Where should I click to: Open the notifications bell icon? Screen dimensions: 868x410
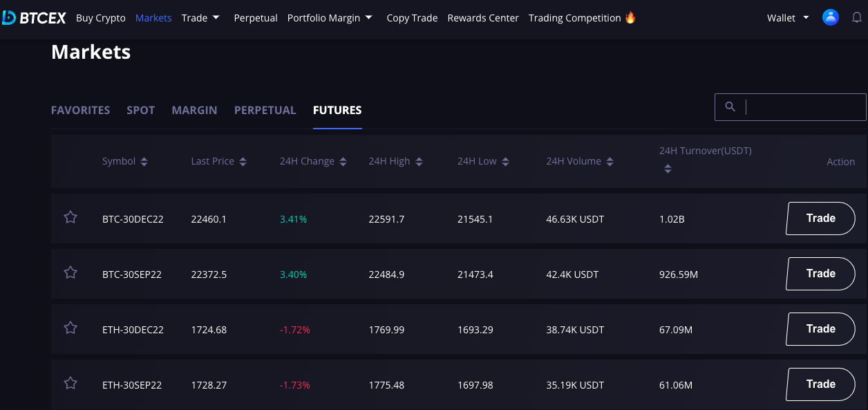tap(857, 18)
